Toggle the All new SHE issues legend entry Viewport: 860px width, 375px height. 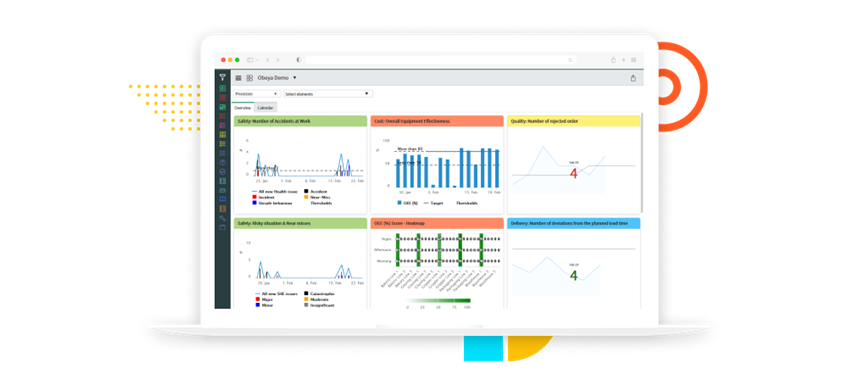click(x=275, y=294)
